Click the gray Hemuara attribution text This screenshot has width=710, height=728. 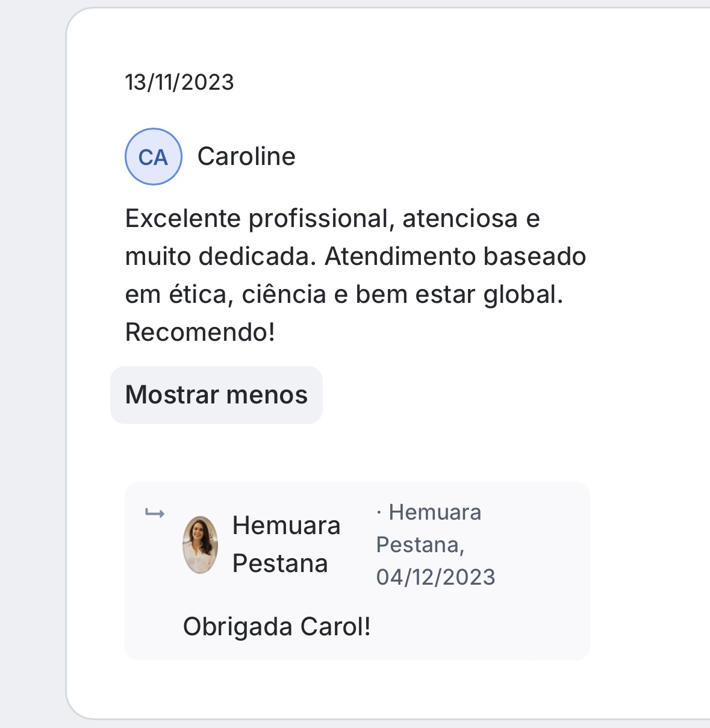click(435, 512)
